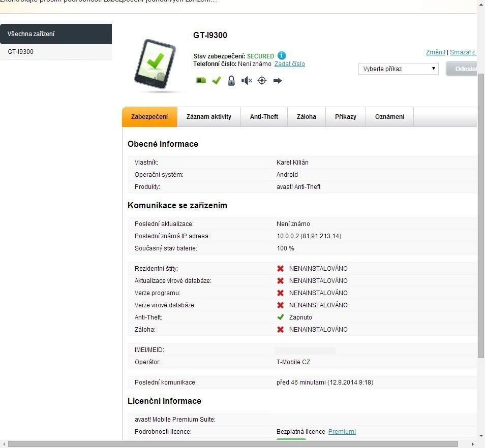The image size is (485, 448).
Task: Click the red X beside Verze virové databáze
Action: point(280,305)
